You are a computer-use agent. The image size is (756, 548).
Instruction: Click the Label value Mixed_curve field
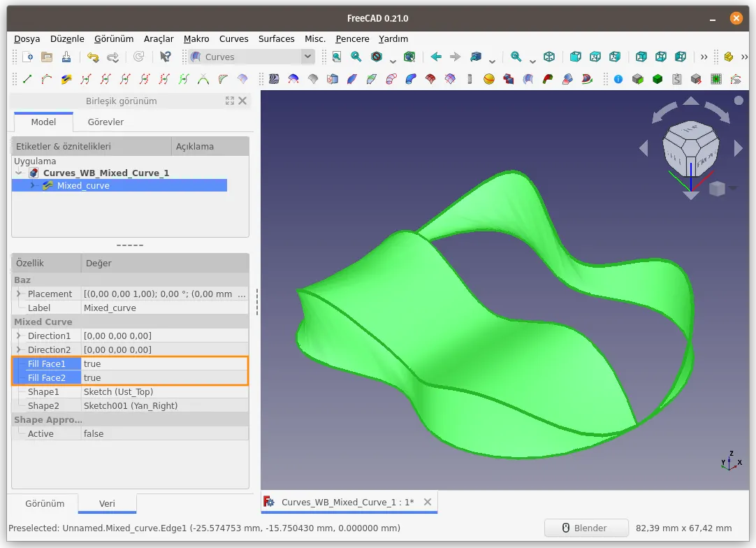(164, 308)
